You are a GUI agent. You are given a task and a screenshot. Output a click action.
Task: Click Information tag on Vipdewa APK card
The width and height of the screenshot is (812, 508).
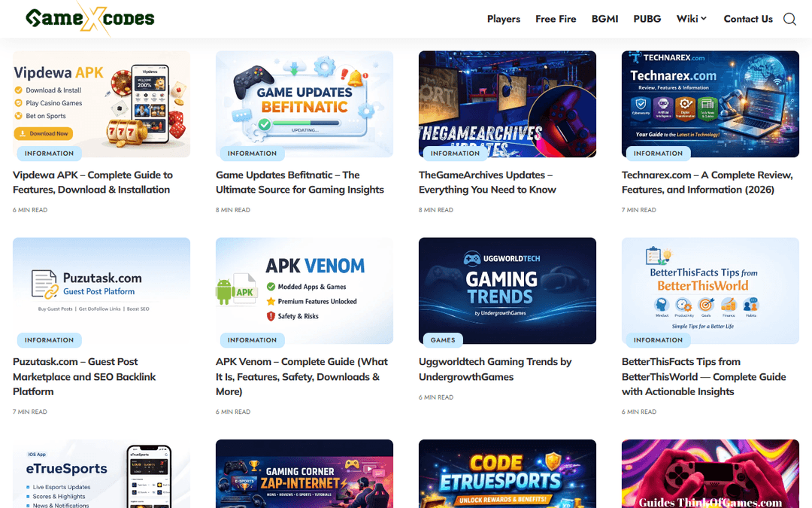[x=49, y=154]
